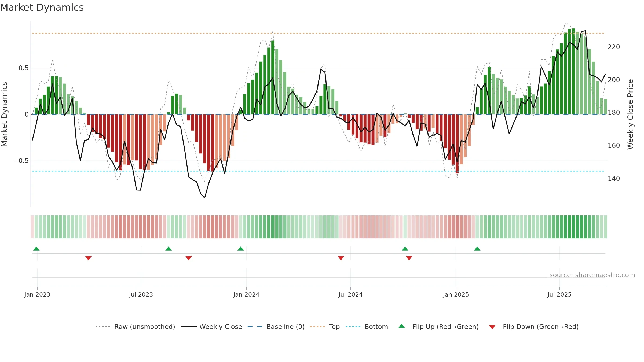Select the Jan 2023 flip-up green triangle marker
Viewport: 644px width, 362px height.
pos(36,249)
